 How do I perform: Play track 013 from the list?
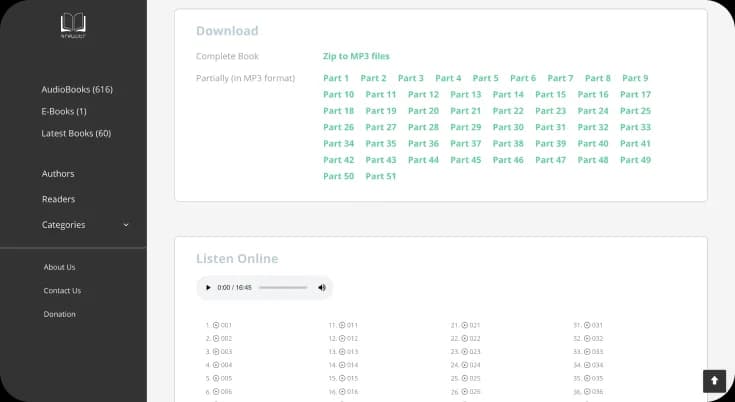(x=348, y=351)
